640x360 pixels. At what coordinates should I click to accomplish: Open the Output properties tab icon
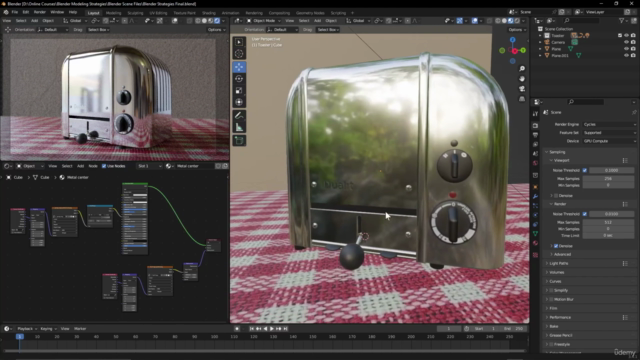click(x=536, y=135)
